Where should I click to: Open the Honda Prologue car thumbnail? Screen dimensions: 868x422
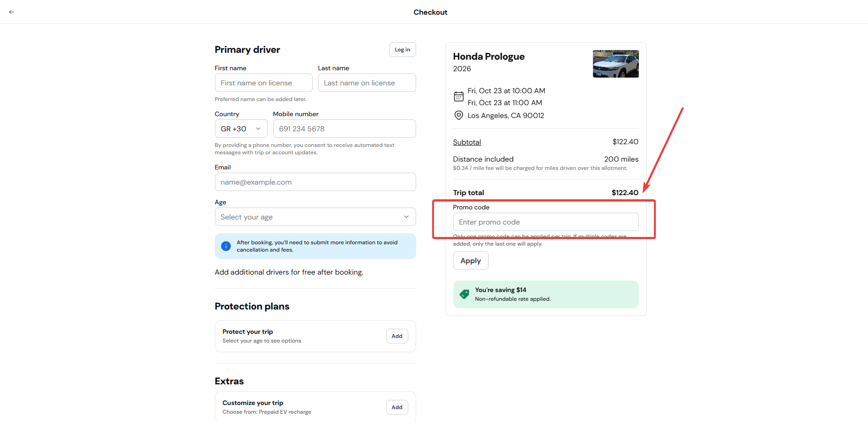coord(615,64)
